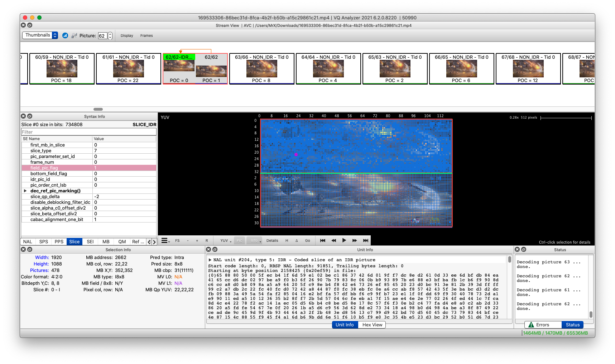
Task: Toggle the Pic overlay button
Action: point(239,240)
